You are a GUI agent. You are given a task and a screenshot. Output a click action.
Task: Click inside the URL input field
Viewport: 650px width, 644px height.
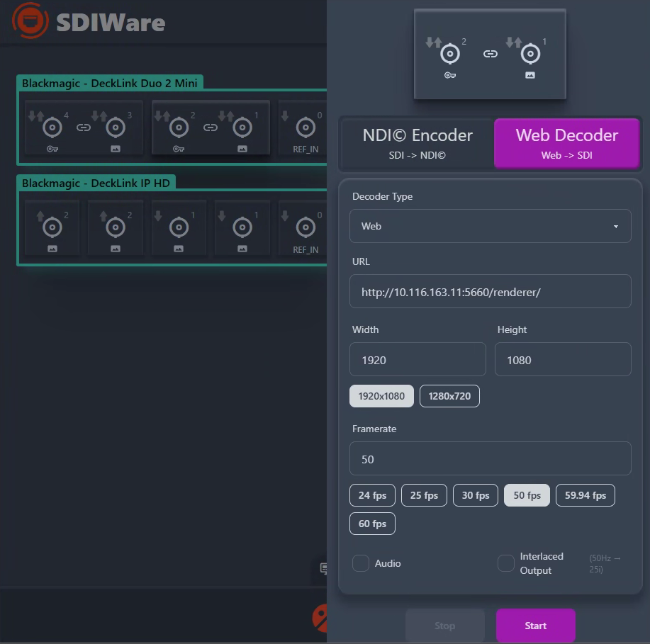(490, 291)
